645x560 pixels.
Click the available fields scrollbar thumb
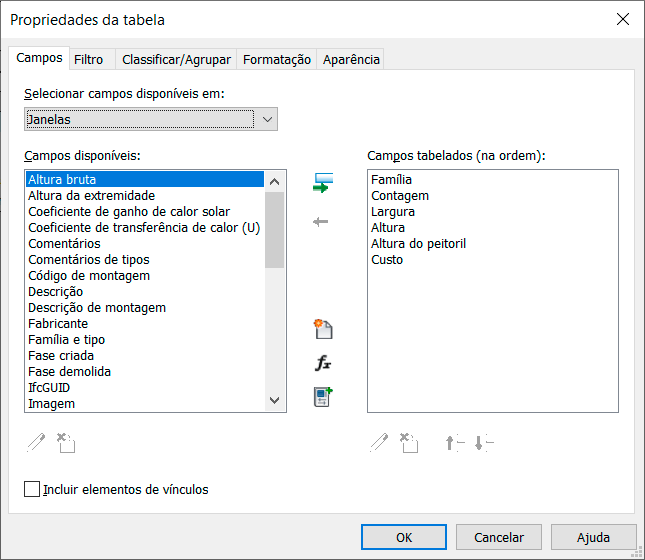(x=274, y=230)
